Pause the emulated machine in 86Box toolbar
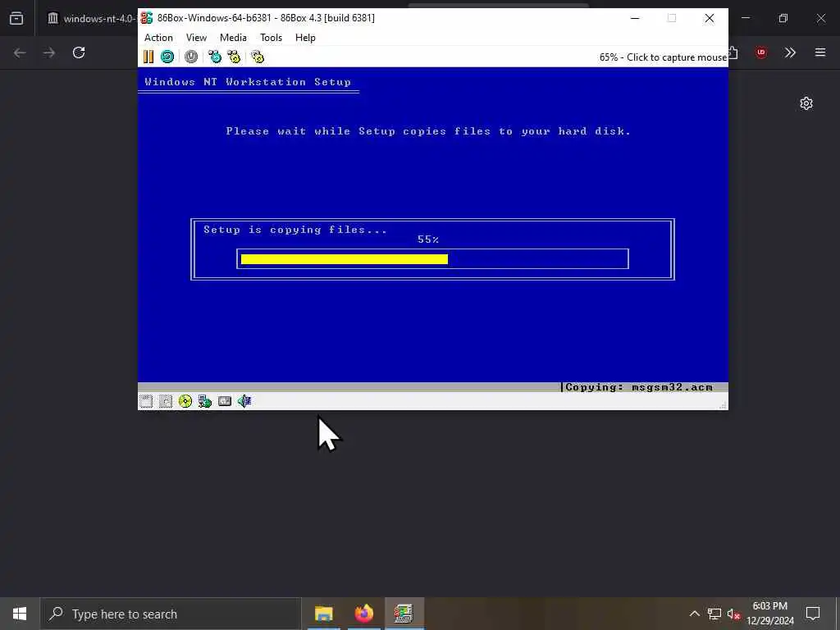Viewport: 840px width, 630px height. click(x=148, y=57)
